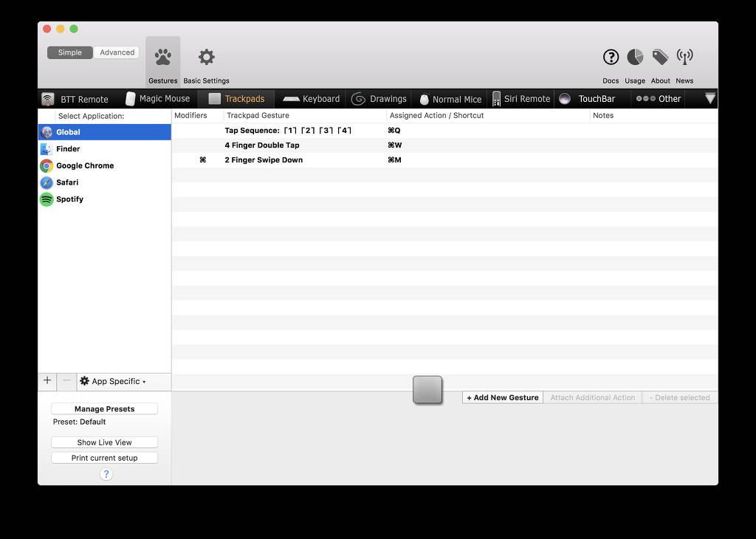Expand the App Specific dropdown
The height and width of the screenshot is (539, 756).
[x=114, y=382]
